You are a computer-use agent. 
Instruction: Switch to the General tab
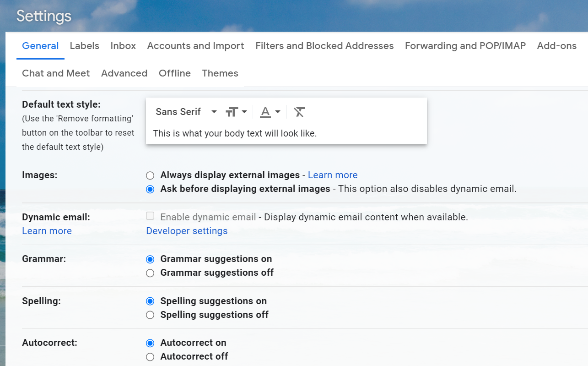40,46
